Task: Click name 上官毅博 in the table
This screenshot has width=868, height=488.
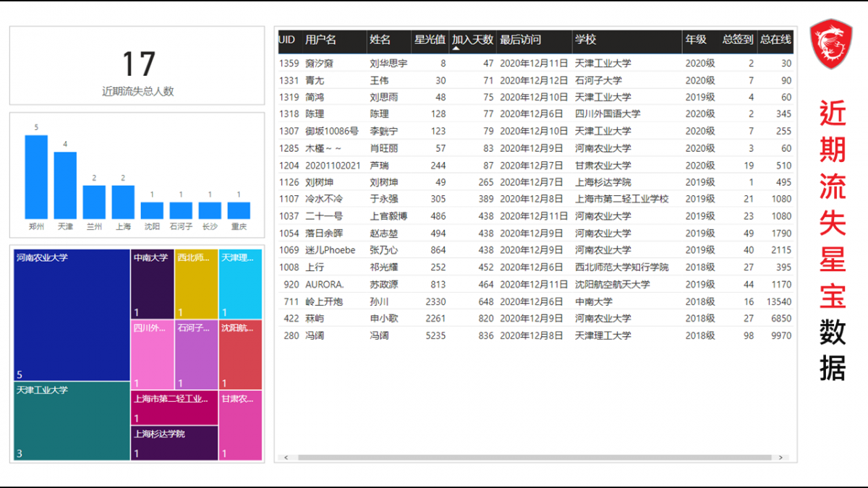Action: tap(388, 216)
